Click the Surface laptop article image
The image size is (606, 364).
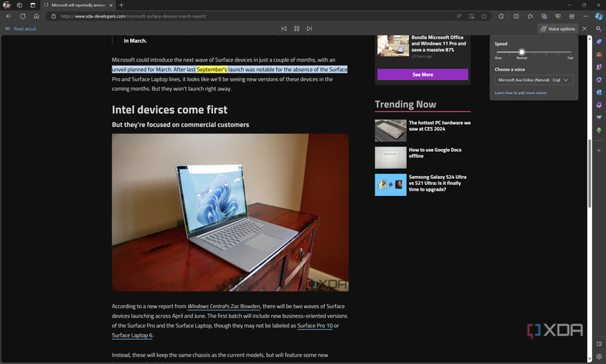230,212
